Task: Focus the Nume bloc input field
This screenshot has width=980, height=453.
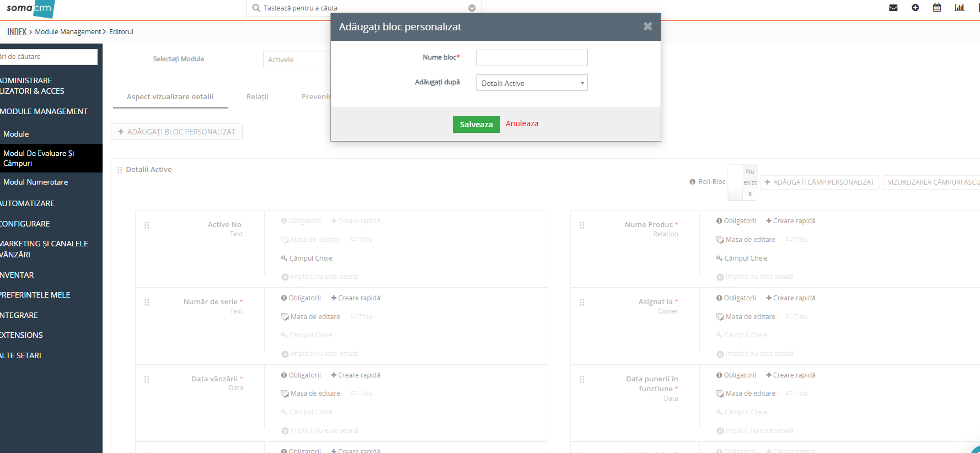Action: (532, 58)
